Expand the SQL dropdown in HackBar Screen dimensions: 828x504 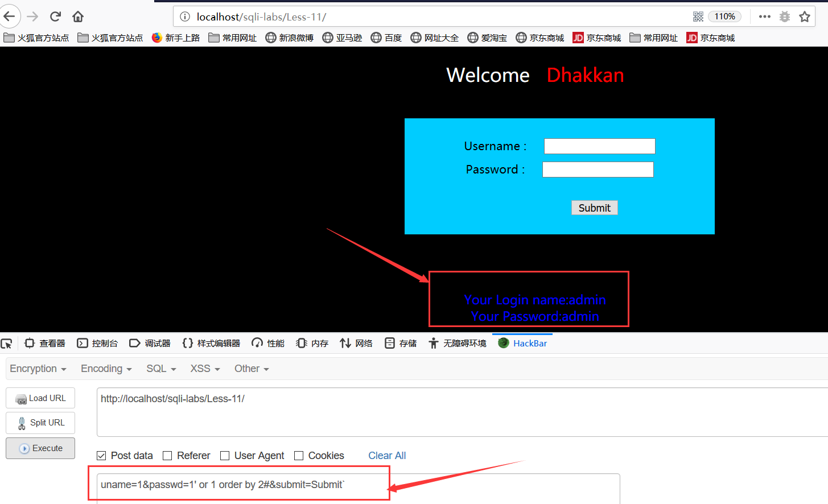click(x=161, y=369)
